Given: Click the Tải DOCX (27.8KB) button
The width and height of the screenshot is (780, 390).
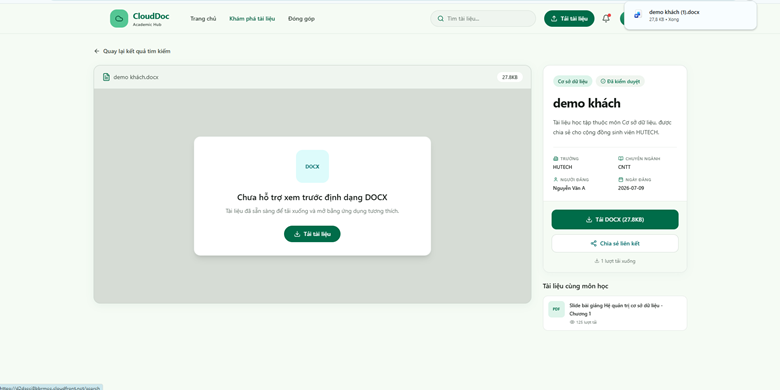Looking at the screenshot, I should (x=615, y=219).
